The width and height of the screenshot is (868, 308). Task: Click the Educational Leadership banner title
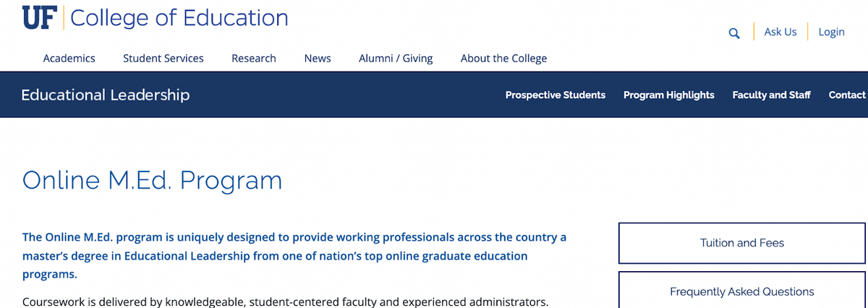[x=106, y=95]
